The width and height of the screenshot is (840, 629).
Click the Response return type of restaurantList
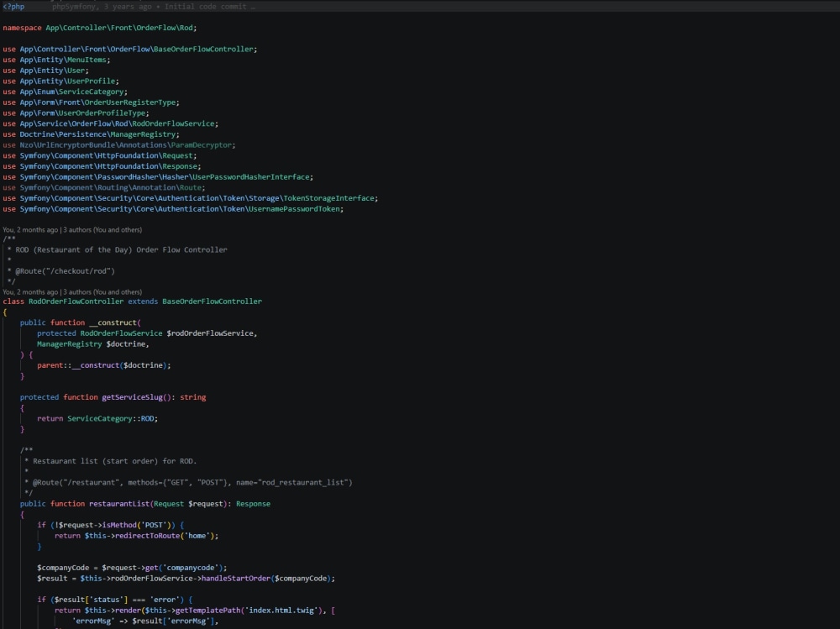pos(254,504)
